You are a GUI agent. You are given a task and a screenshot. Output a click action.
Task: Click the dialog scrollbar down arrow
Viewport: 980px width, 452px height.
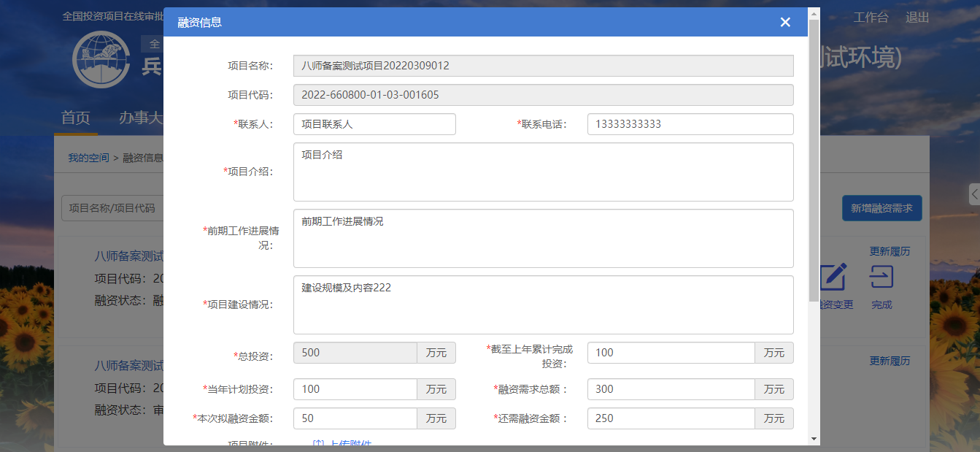point(814,438)
